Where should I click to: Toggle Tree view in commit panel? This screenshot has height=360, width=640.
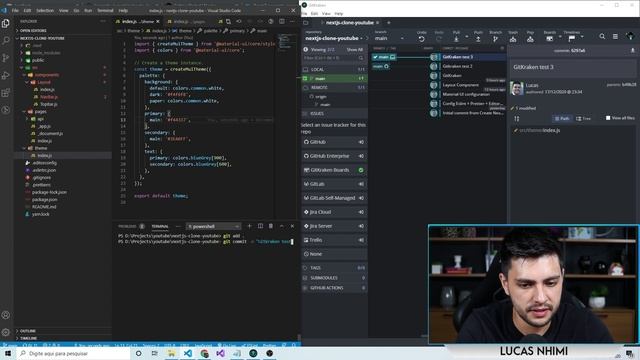tap(583, 118)
